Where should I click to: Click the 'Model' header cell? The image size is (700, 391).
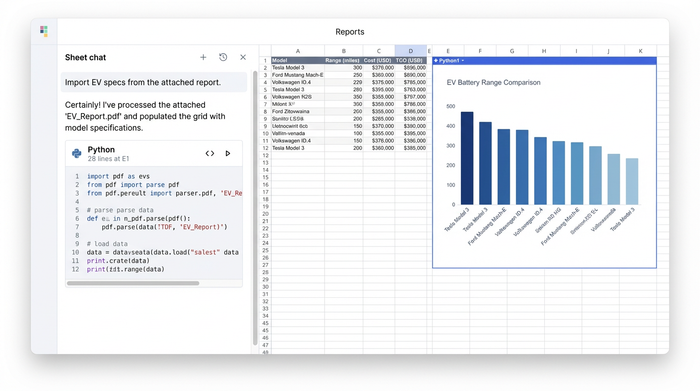click(x=298, y=60)
